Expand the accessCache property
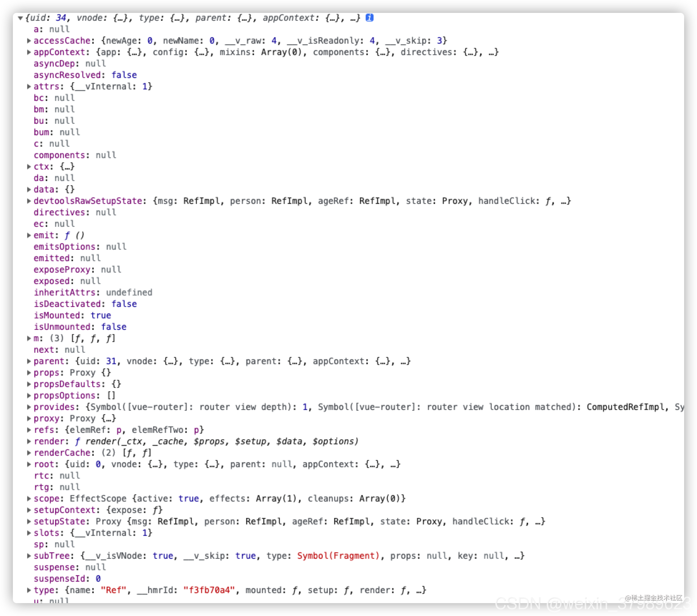697x616 pixels. coord(29,40)
